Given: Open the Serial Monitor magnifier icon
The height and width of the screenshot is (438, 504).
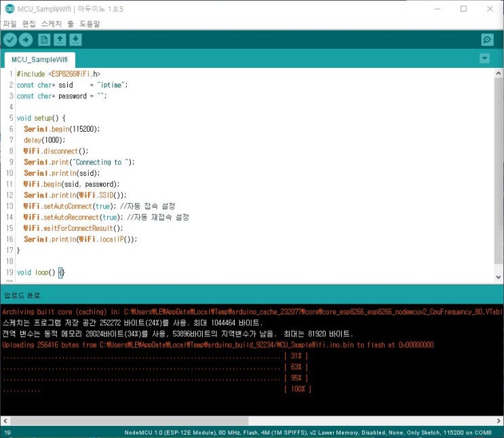Looking at the screenshot, I should pos(487,40).
